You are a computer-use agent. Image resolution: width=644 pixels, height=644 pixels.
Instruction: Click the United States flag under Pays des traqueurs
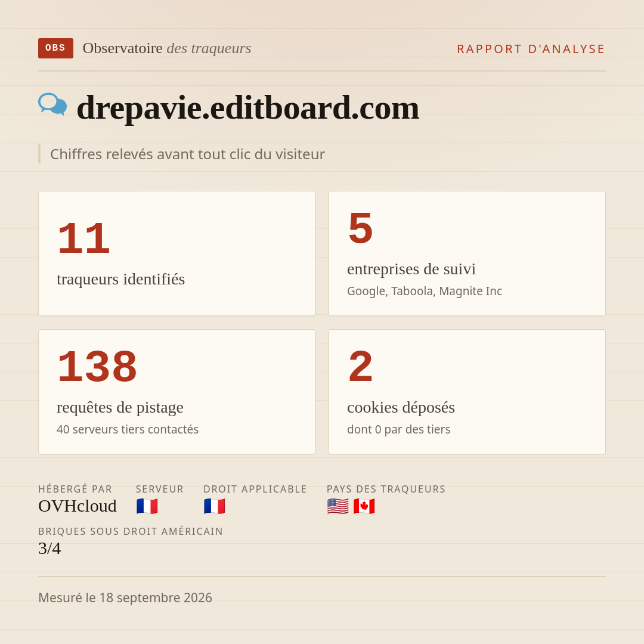click(338, 506)
